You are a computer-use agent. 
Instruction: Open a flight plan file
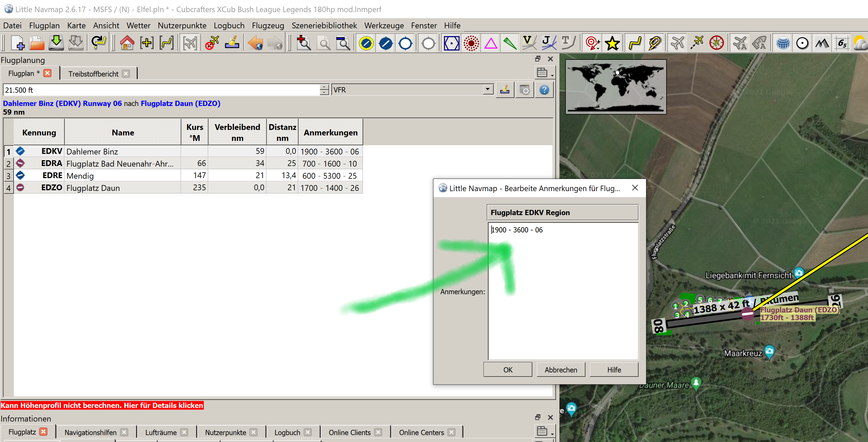(36, 43)
